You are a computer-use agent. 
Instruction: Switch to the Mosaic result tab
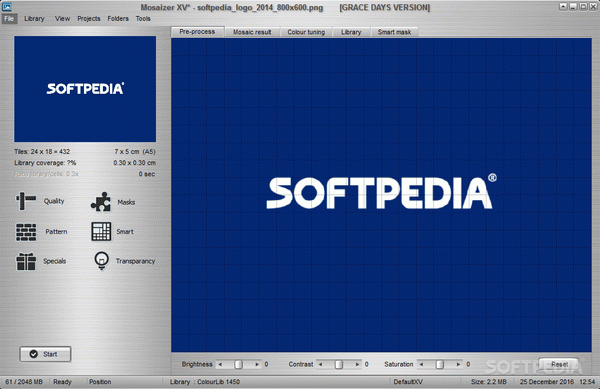pos(252,32)
